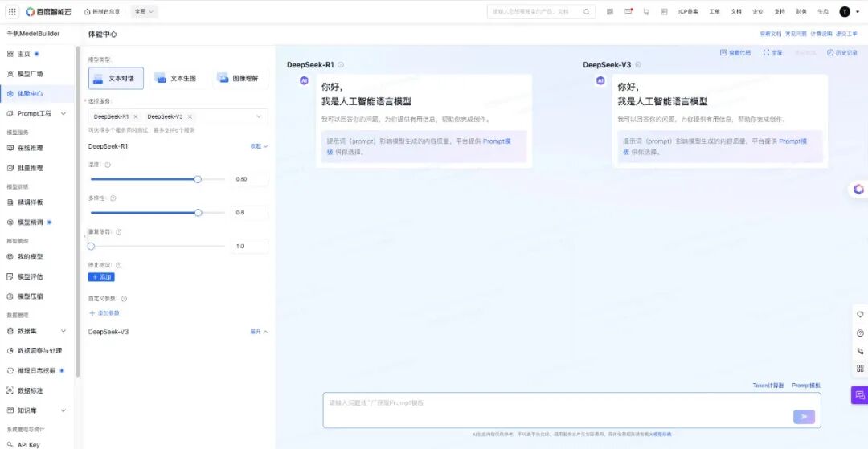
Task: Remove the DeepSeek-V3 service tag
Action: (x=190, y=116)
